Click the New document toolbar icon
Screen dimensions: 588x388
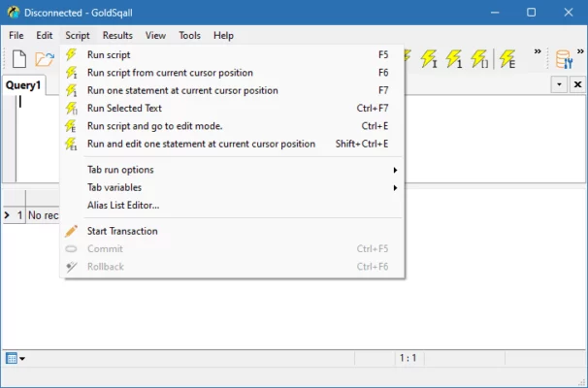19,59
